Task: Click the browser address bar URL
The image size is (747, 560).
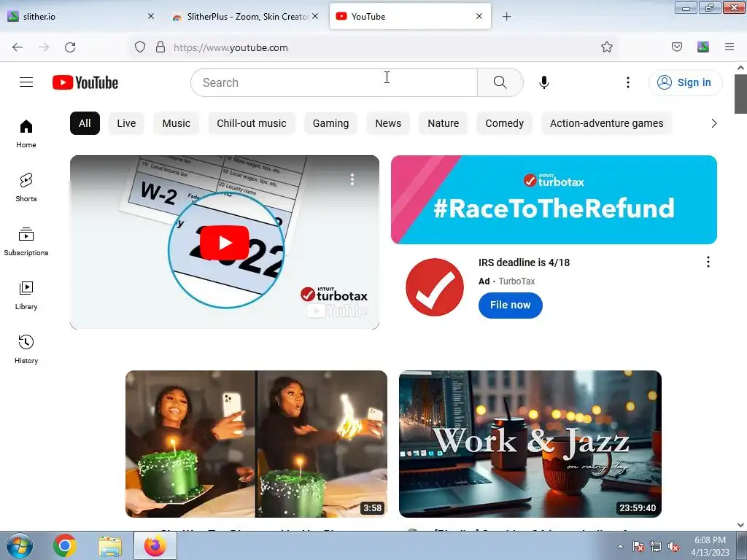Action: coord(231,47)
